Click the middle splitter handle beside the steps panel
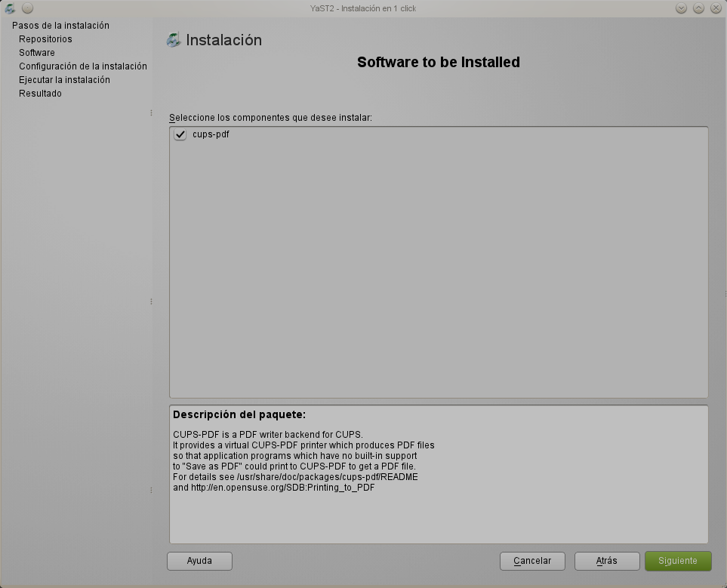727x588 pixels. 151,301
